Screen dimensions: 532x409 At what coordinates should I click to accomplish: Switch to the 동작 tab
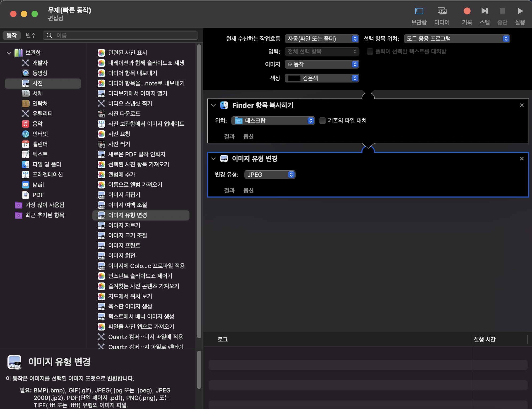[x=12, y=36]
